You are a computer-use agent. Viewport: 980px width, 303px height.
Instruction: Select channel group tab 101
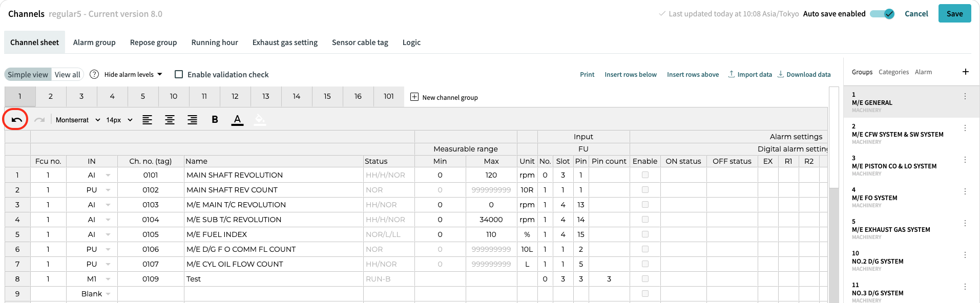click(389, 96)
